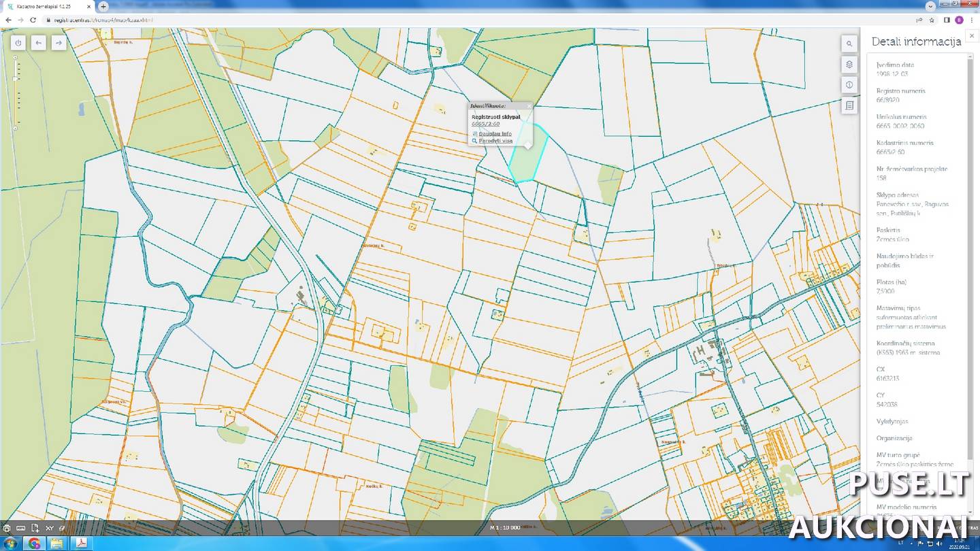Viewport: 980px width, 551px height.
Task: Select the measure ruler tool
Action: 20,528
